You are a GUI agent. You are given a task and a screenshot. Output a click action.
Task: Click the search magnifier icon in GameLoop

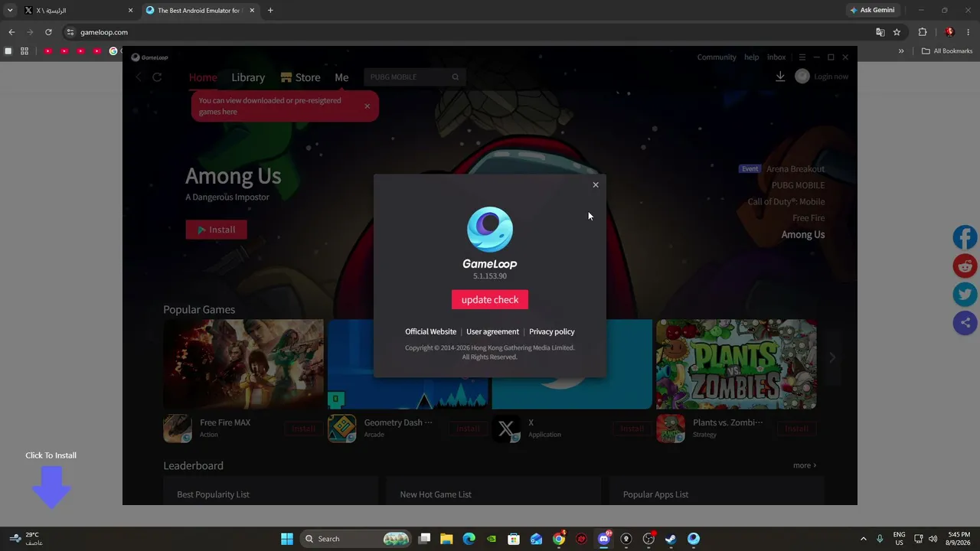[x=456, y=77]
